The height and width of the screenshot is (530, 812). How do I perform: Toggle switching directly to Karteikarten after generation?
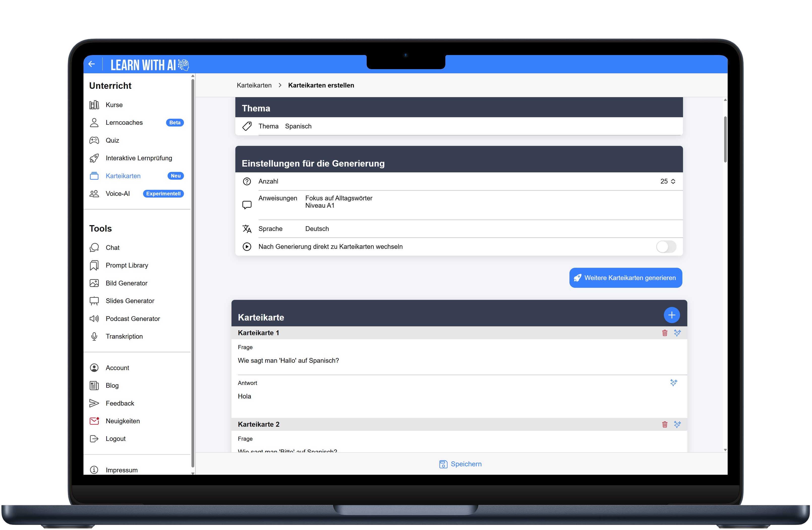pos(666,247)
